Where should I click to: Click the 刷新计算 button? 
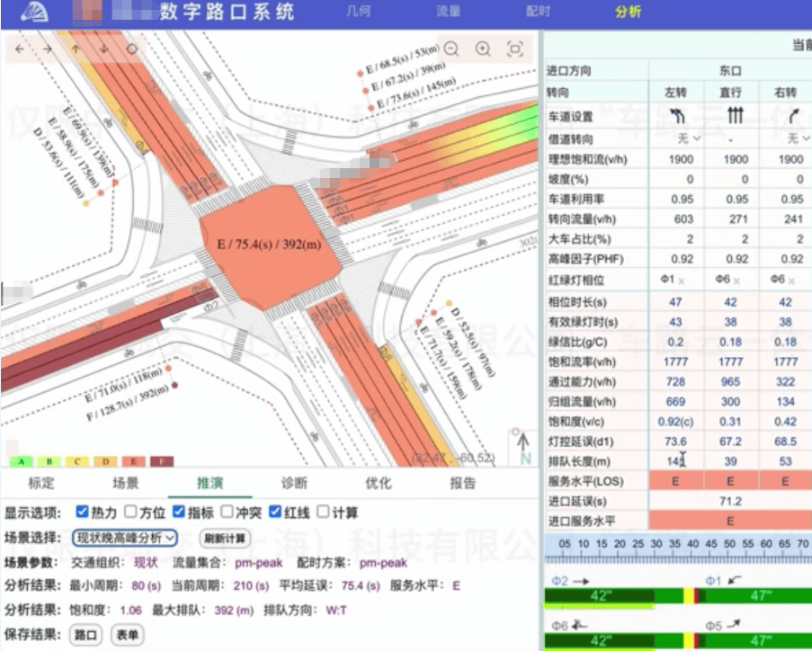pyautogui.click(x=224, y=539)
